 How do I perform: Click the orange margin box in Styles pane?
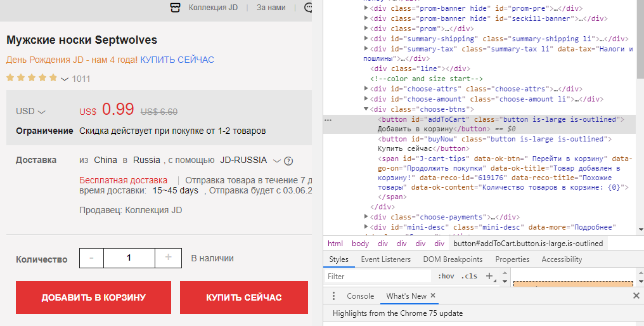pos(574,283)
